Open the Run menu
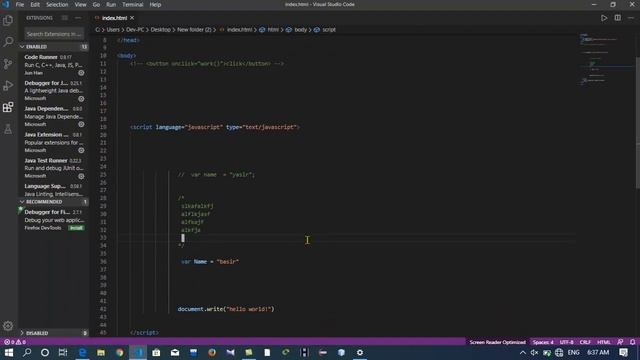The height and width of the screenshot is (360, 640). [x=111, y=4]
